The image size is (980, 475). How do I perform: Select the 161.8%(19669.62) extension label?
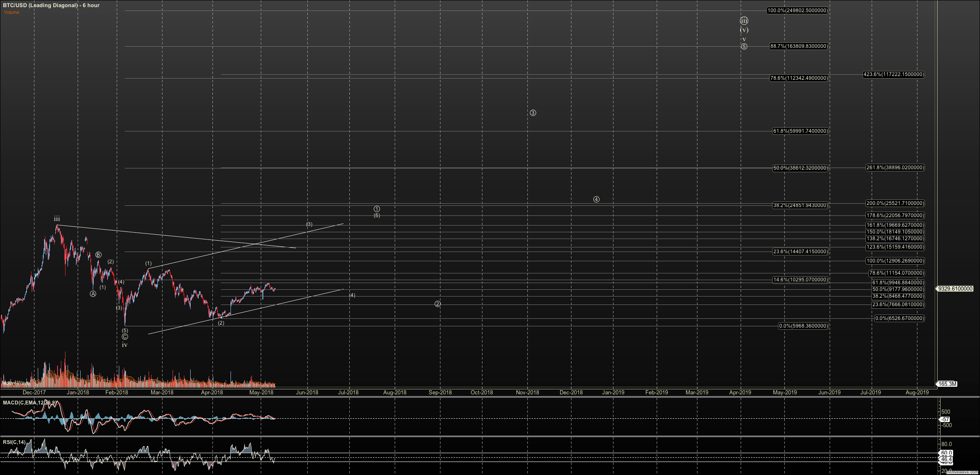(895, 225)
